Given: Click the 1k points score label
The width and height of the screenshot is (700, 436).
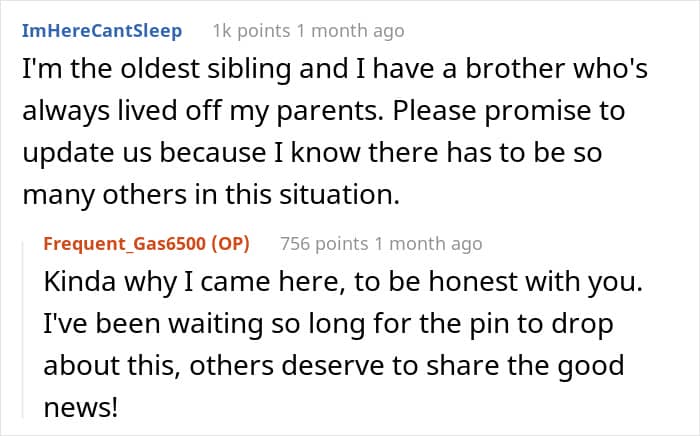Looking at the screenshot, I should point(251,31).
